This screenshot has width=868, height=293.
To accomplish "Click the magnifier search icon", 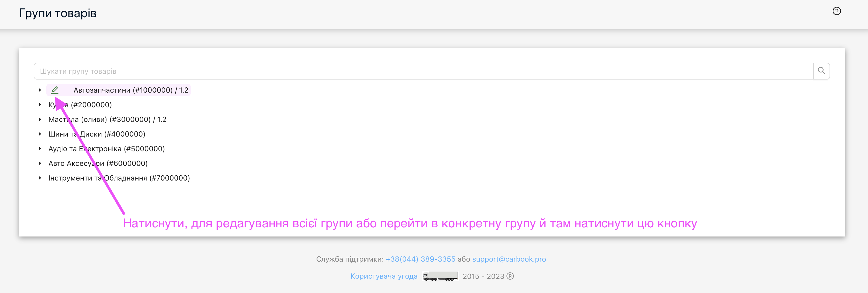I will pyautogui.click(x=821, y=71).
